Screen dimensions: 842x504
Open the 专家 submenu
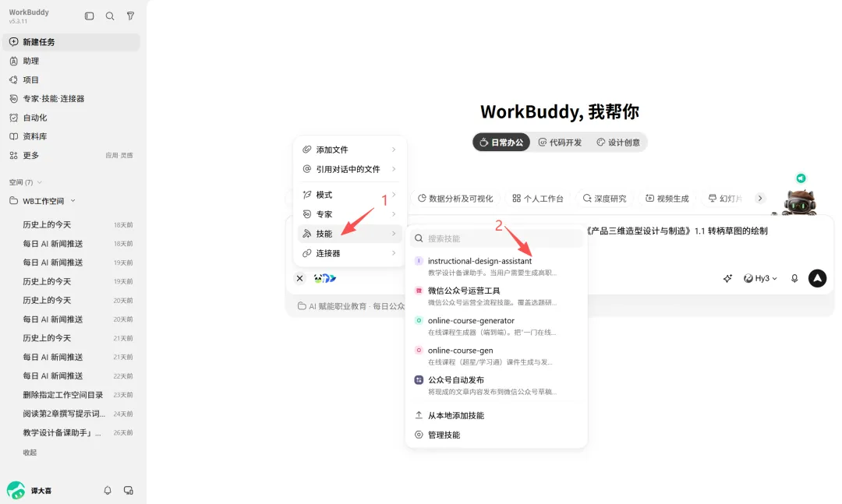(349, 214)
